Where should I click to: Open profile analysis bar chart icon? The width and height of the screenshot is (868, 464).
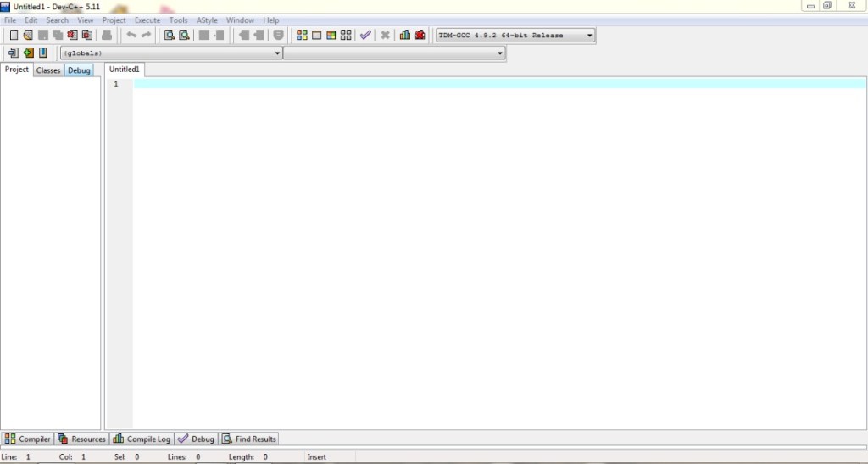(x=405, y=36)
